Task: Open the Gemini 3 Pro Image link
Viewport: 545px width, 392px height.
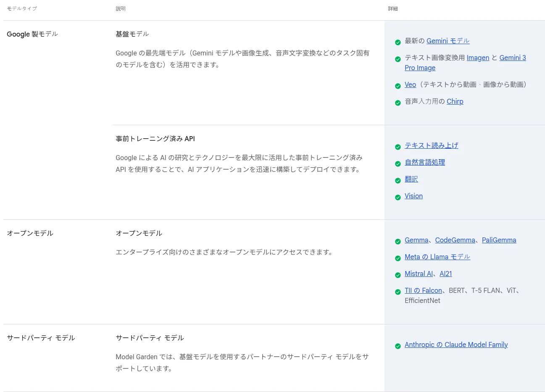Action: click(x=465, y=63)
